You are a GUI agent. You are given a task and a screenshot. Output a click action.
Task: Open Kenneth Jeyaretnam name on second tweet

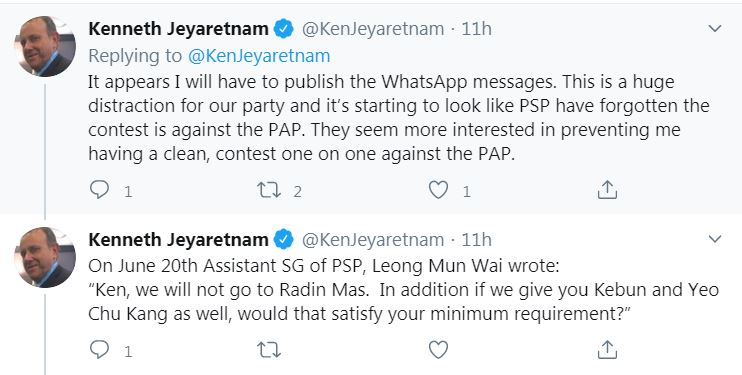[x=178, y=240]
